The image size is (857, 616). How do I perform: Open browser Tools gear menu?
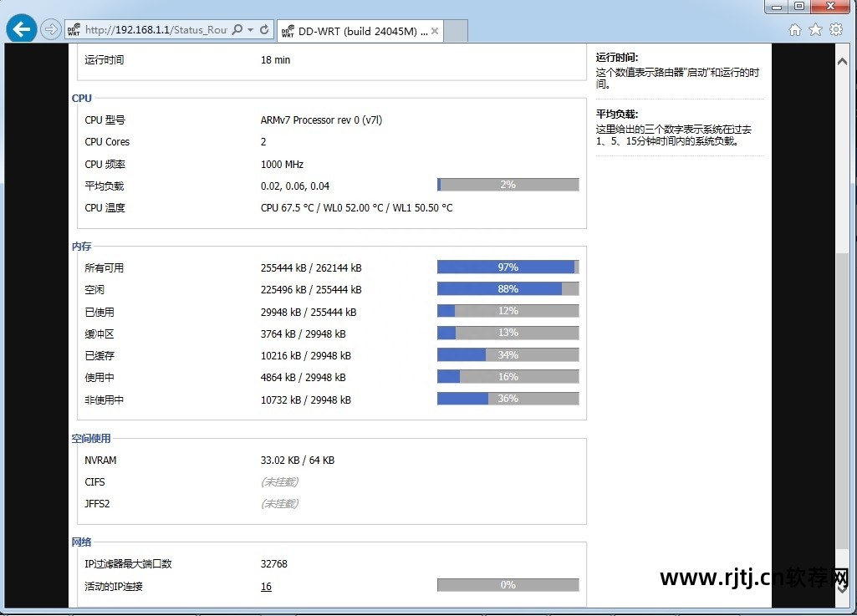coord(836,29)
